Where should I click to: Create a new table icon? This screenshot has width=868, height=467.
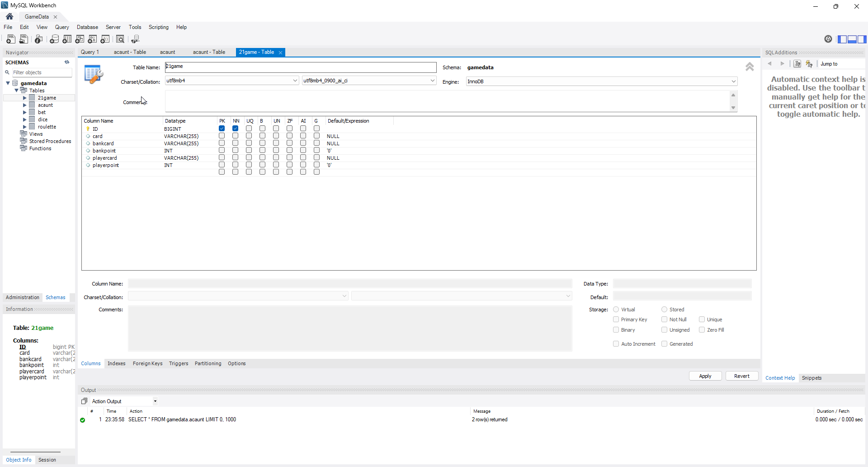[67, 39]
